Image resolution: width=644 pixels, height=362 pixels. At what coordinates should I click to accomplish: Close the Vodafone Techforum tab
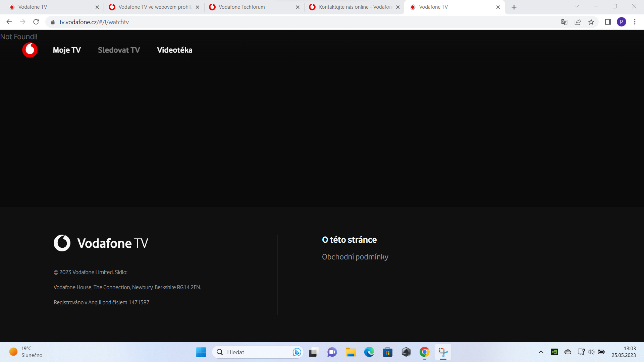click(298, 7)
